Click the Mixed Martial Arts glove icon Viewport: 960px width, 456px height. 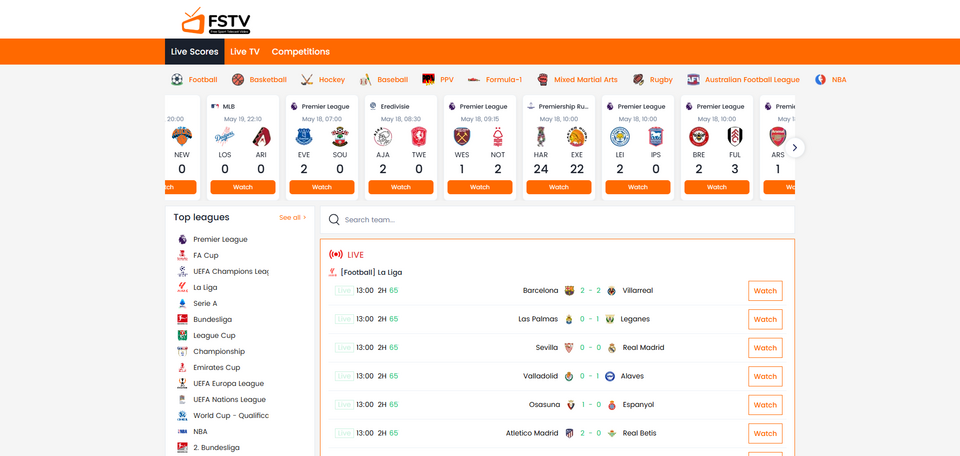tap(542, 80)
